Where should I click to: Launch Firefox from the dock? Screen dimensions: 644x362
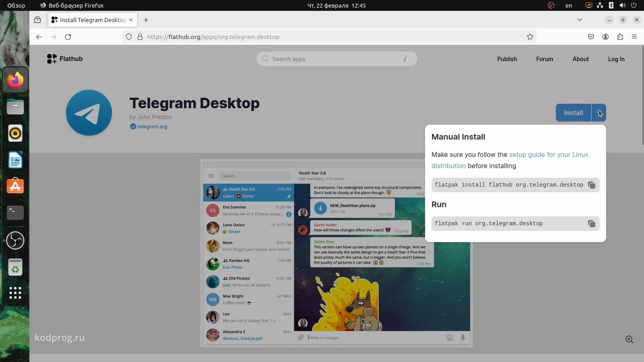[15, 80]
